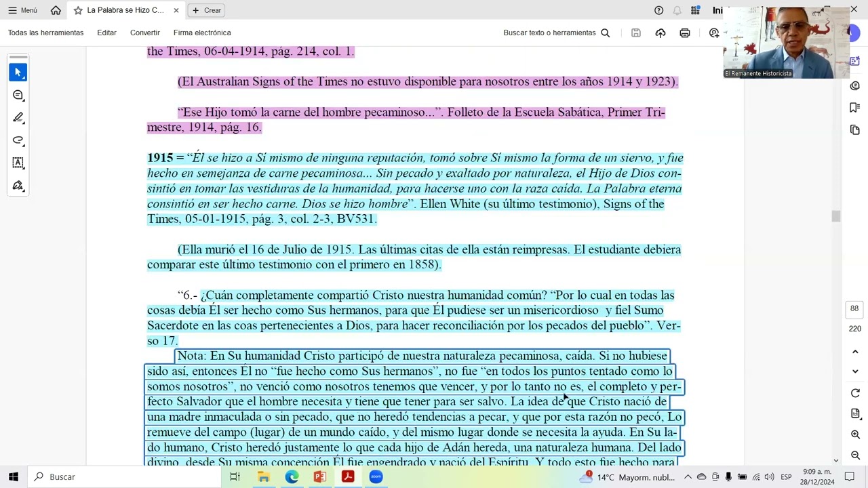Go to previous page arrow

(x=855, y=352)
